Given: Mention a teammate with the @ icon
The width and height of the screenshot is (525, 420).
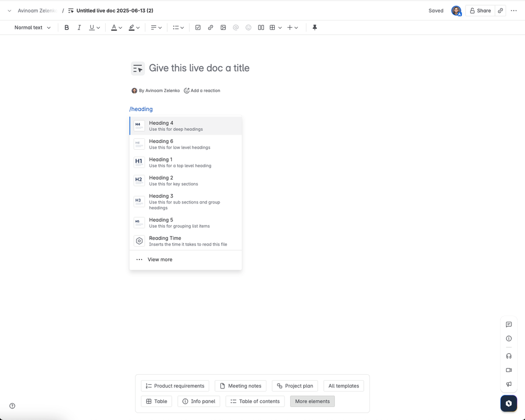Looking at the screenshot, I should (x=235, y=27).
